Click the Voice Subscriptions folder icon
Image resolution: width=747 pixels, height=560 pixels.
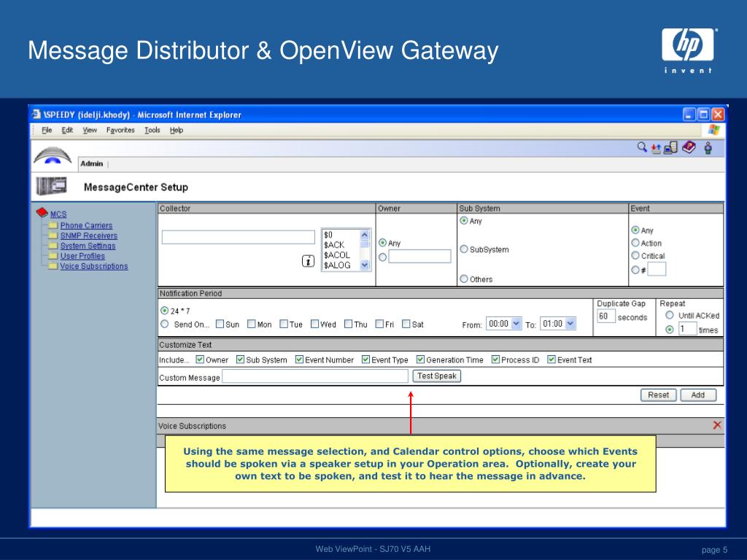point(53,265)
